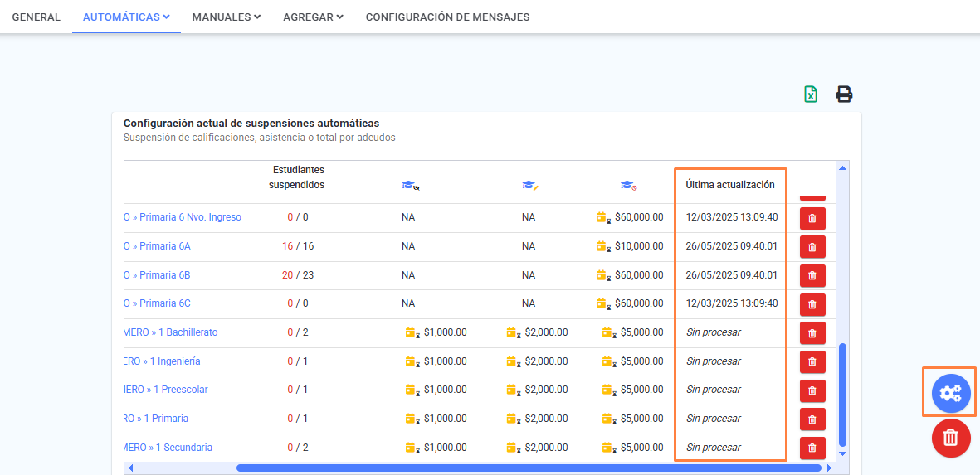Open the 1 Primaria group link

156,418
